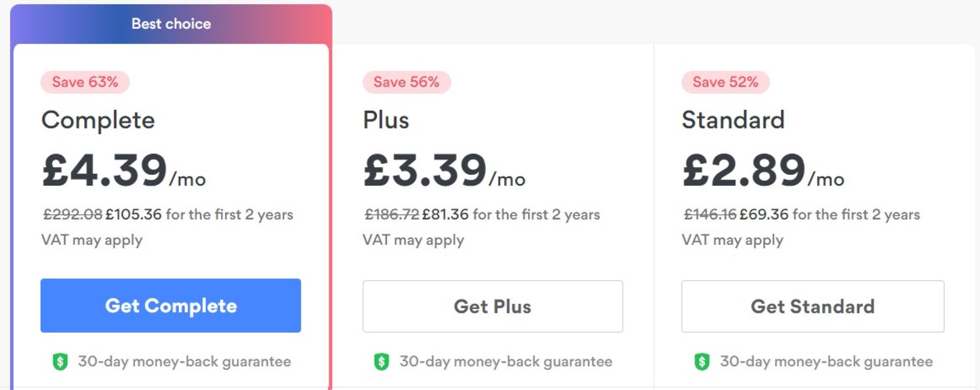The image size is (980, 390).
Task: Click the Get Plus button
Action: 492,307
